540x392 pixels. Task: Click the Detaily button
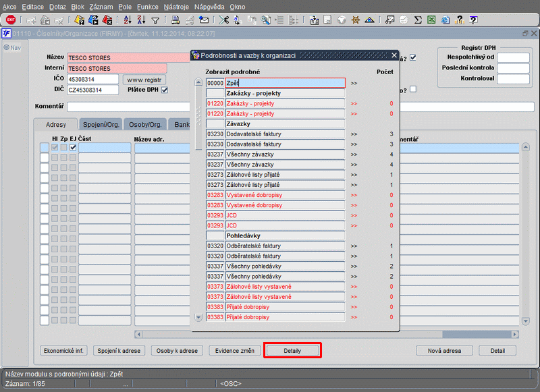click(292, 351)
